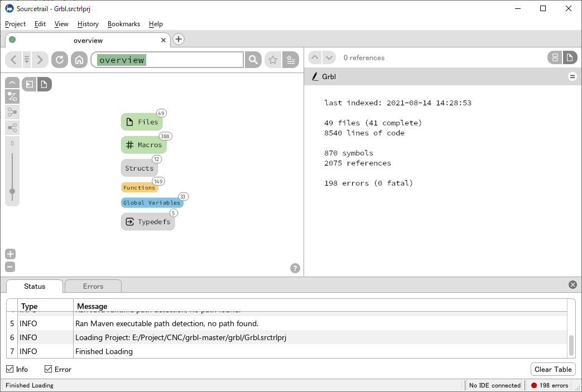Switch graph to file view mode

click(44, 84)
